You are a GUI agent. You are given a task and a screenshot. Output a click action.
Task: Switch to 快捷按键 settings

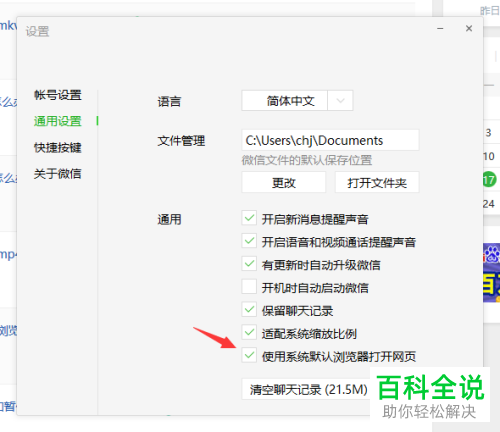coord(57,147)
